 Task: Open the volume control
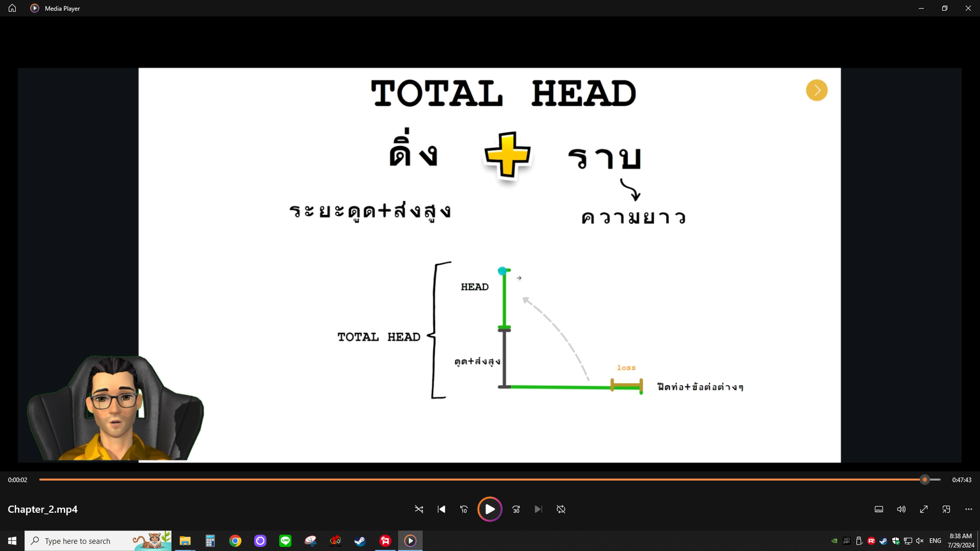901,510
